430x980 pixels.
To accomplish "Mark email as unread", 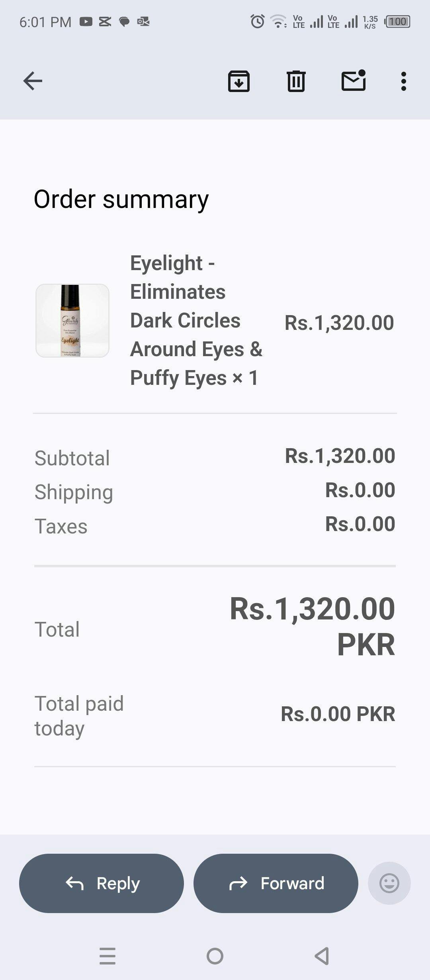I will click(x=354, y=81).
